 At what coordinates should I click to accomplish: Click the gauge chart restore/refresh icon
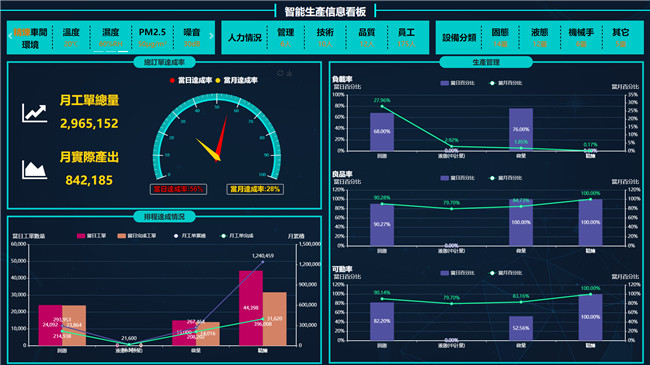pos(280,73)
